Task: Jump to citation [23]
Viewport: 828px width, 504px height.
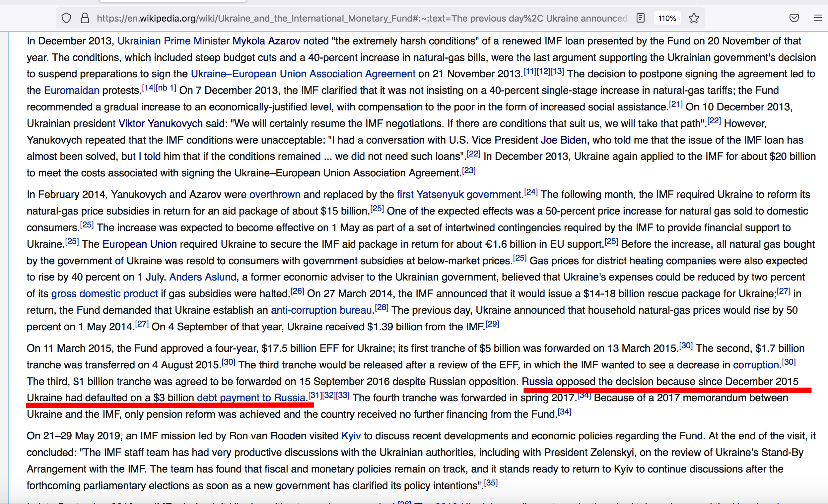Action: pyautogui.click(x=469, y=170)
